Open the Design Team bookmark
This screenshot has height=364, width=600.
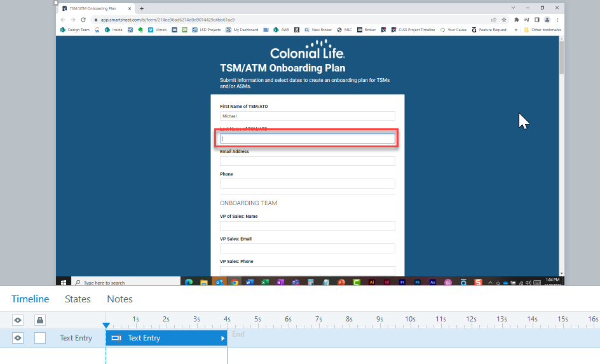click(75, 30)
